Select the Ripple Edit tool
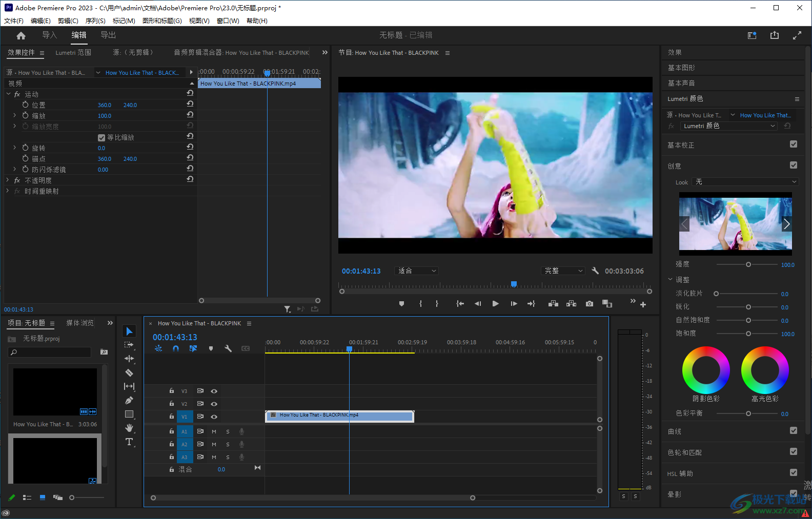The width and height of the screenshot is (812, 519). click(x=129, y=359)
